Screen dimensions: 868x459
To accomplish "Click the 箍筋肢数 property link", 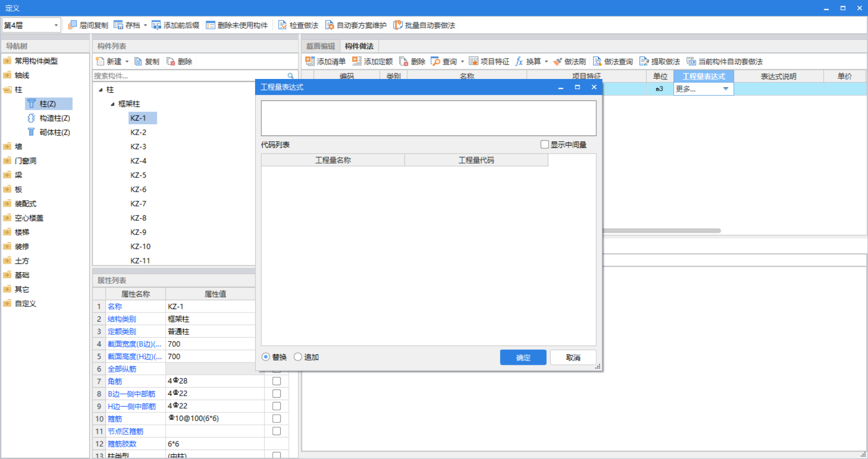I will pyautogui.click(x=122, y=444).
